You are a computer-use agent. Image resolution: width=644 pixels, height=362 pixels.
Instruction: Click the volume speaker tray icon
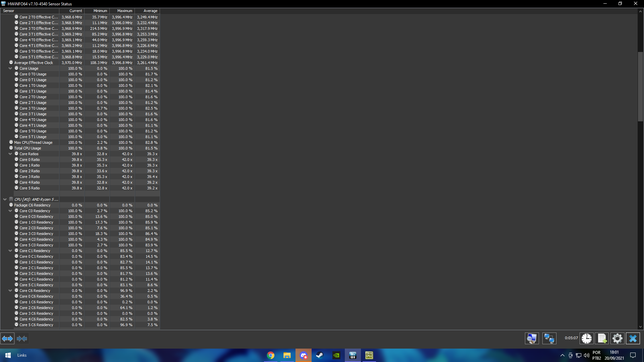[x=586, y=355]
